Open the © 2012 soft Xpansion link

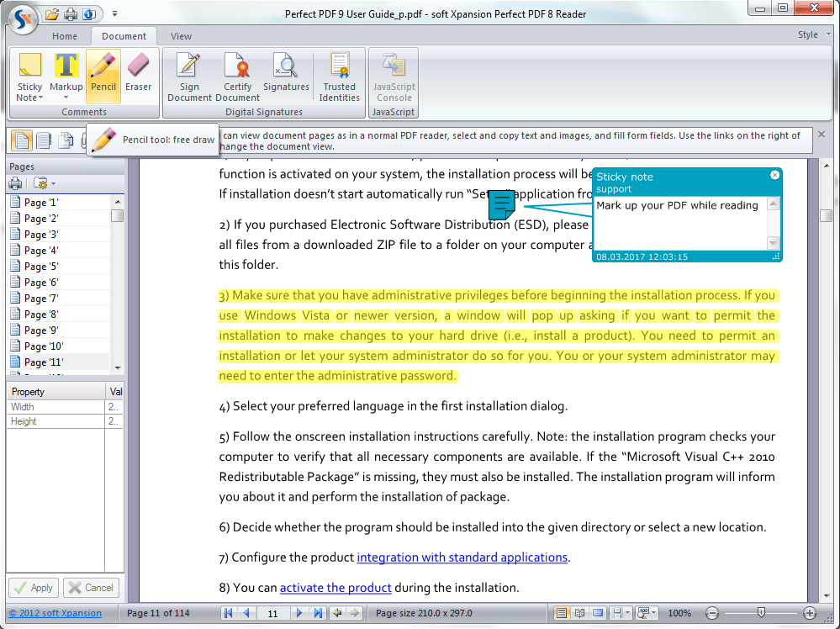point(55,613)
